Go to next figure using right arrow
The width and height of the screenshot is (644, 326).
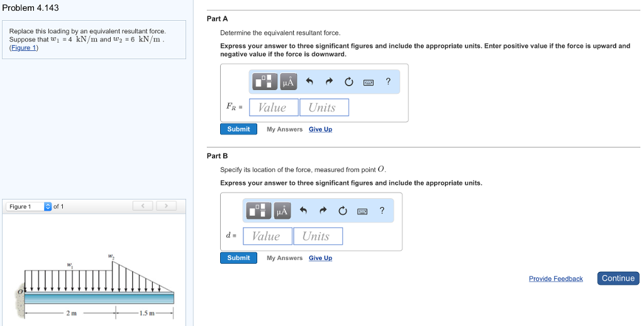coord(166,206)
